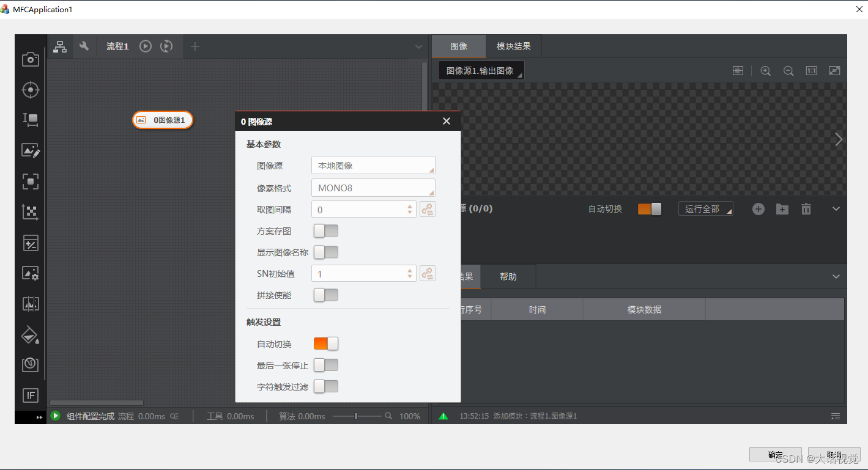The width and height of the screenshot is (868, 470).
Task: Expand the flow tab list chevron
Action: click(x=419, y=46)
